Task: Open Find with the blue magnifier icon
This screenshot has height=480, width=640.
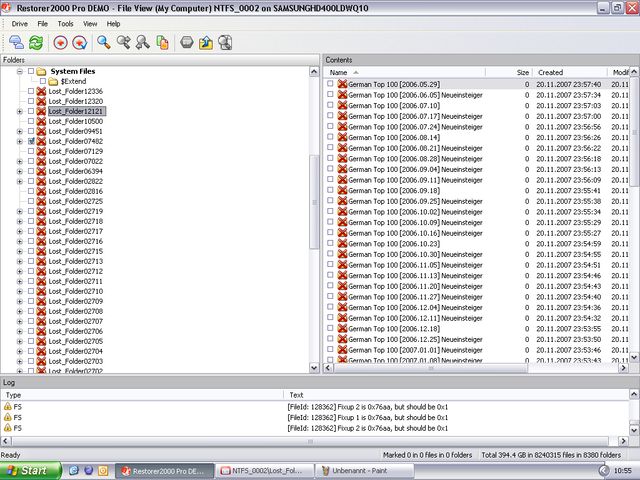Action: click(104, 42)
